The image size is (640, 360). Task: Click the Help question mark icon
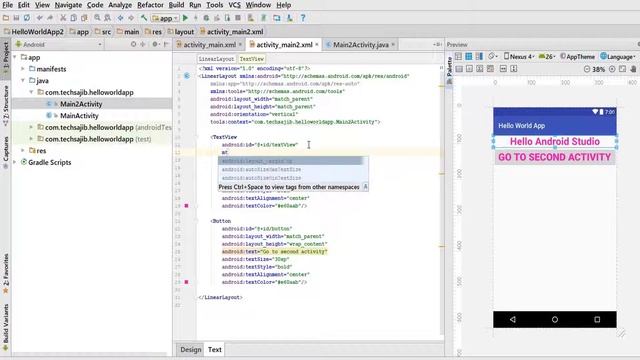pos(303,18)
